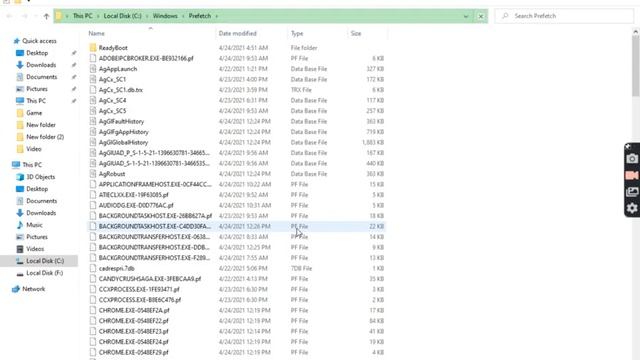Open address bar history dropdown
This screenshot has height=360, width=640.
click(466, 16)
